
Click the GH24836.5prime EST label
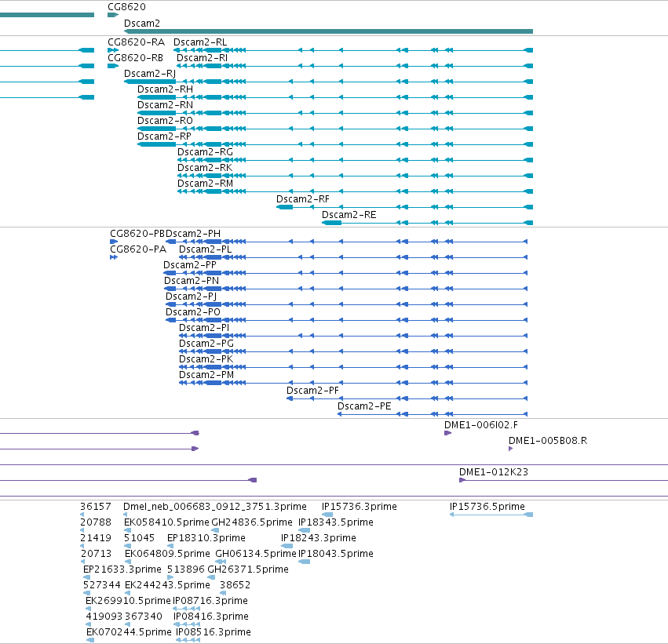point(252,522)
